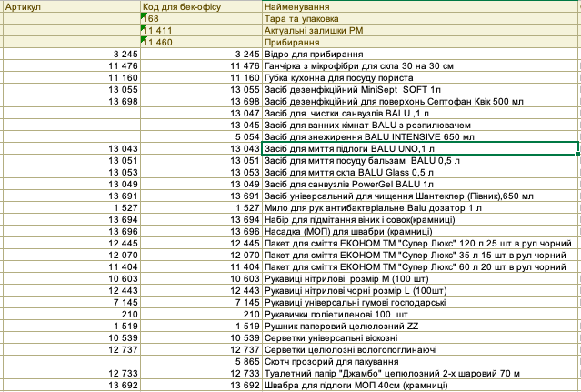Select the 'Прибирання' category cell
The image size is (581, 392).
421,42
